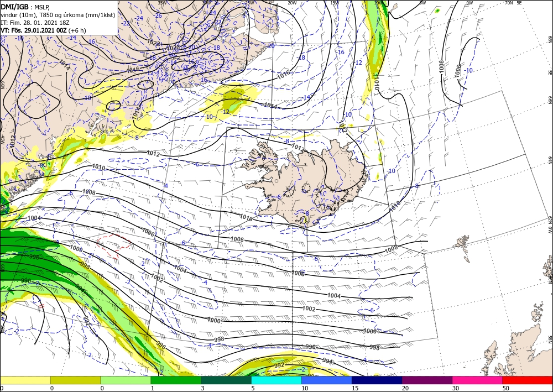Click the '990' isobar label
Screen dimensions: 553x392
26,281
